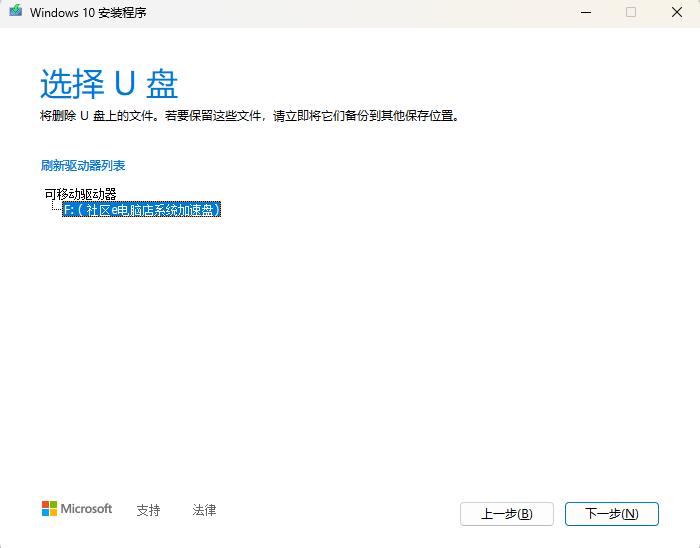The width and height of the screenshot is (700, 548).
Task: Click the 上一步(B) button
Action: pyautogui.click(x=507, y=514)
